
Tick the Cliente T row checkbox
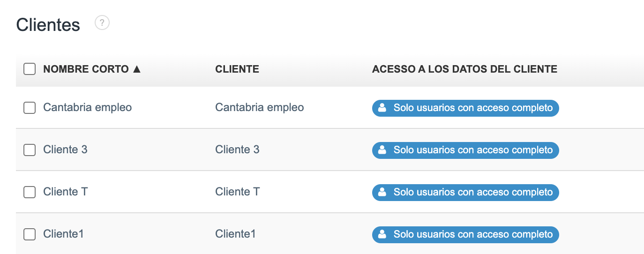point(30,192)
